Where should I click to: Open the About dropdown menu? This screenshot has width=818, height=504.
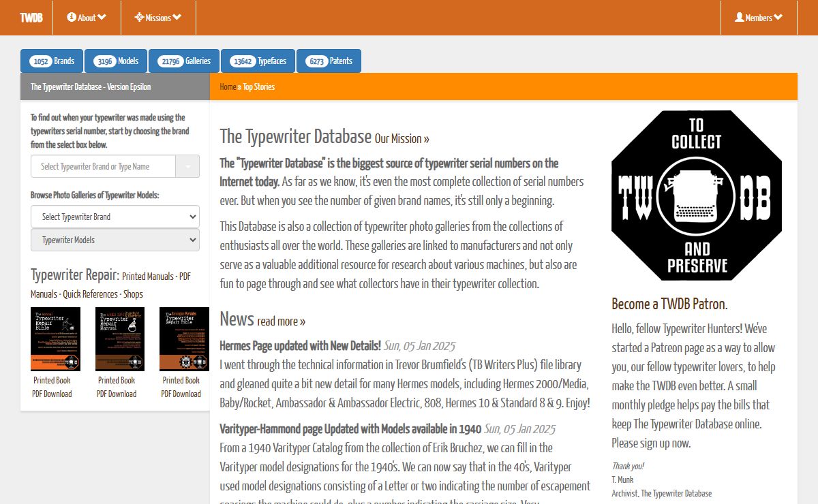(x=87, y=18)
